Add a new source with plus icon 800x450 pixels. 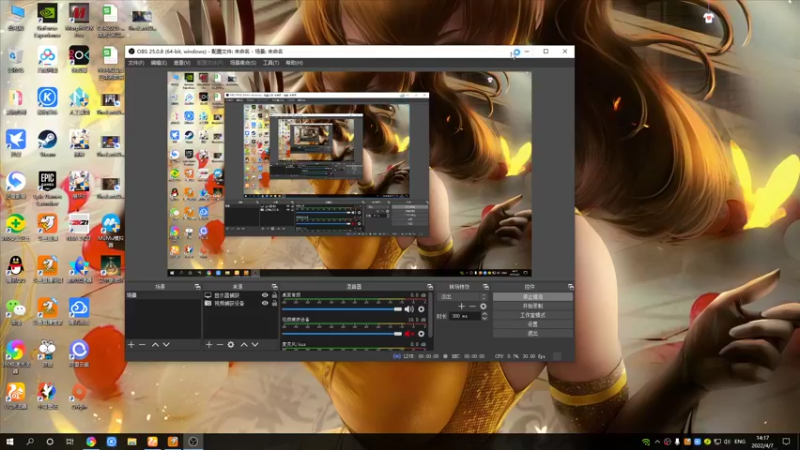click(209, 345)
